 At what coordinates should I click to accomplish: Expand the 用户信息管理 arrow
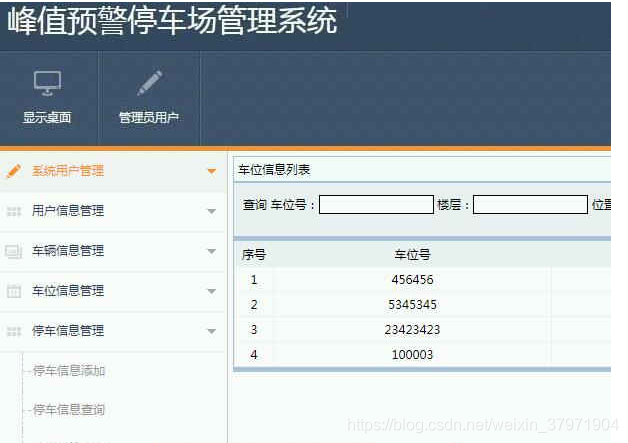click(211, 211)
